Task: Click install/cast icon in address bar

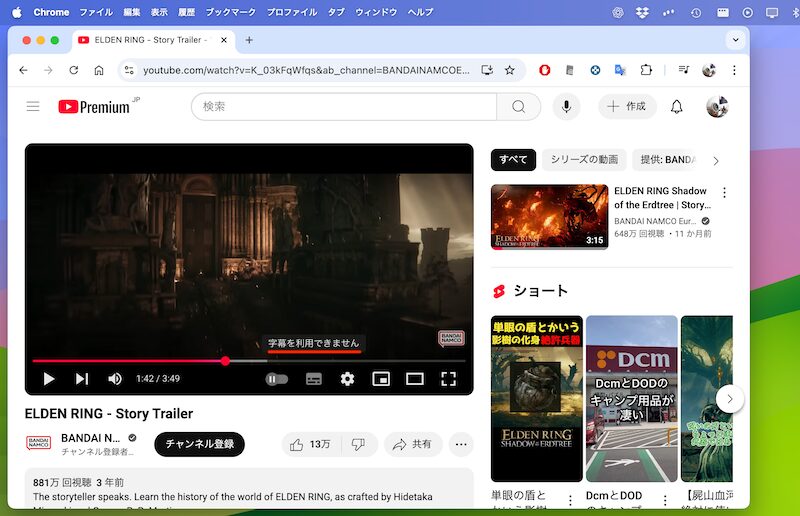Action: coord(487,70)
